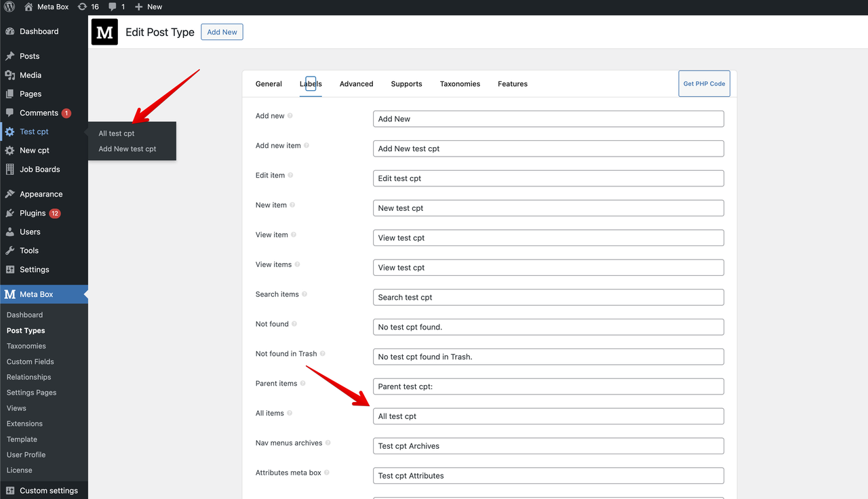Open the Template submenu link

[22, 440]
